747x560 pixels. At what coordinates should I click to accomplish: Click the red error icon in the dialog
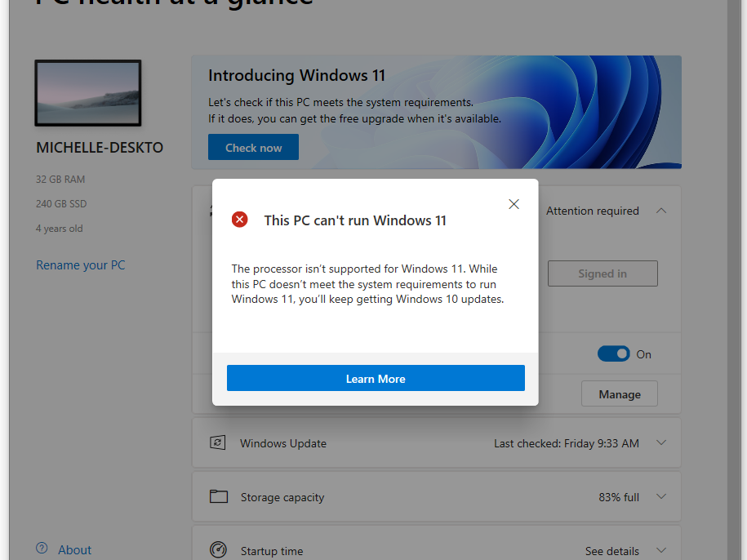pyautogui.click(x=239, y=219)
